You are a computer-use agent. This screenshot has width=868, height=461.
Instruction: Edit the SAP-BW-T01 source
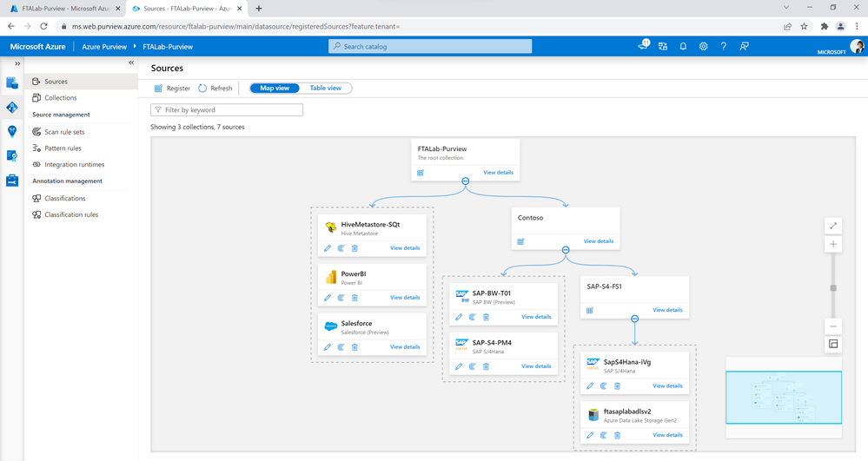(x=459, y=317)
